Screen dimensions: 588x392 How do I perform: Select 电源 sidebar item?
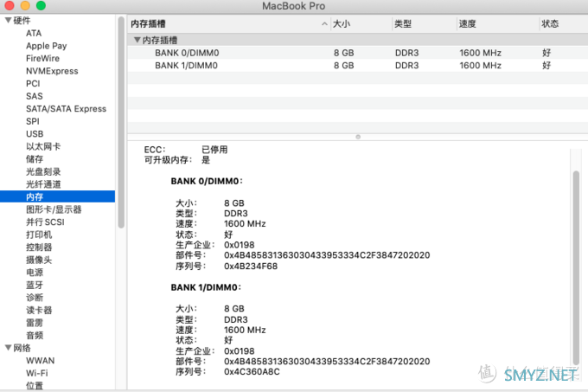pos(35,273)
